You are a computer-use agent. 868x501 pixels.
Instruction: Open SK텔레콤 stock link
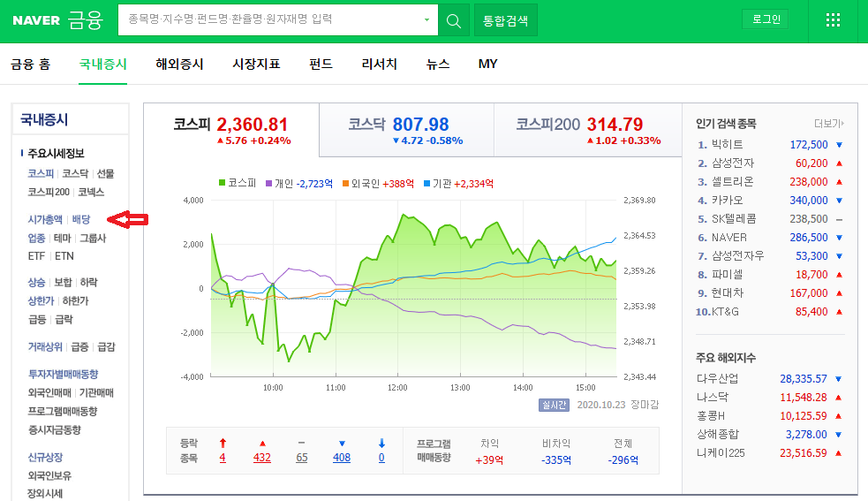(x=734, y=219)
